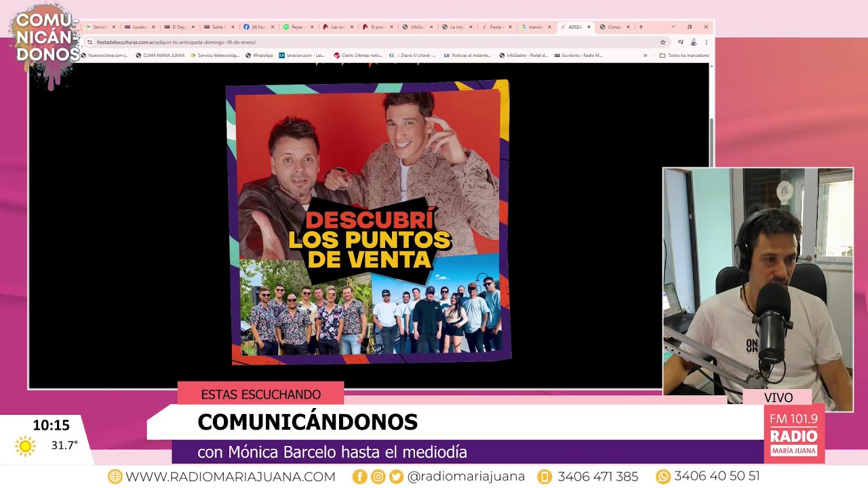868x488 pixels.
Task: Open a new browser tab
Action: [641, 27]
